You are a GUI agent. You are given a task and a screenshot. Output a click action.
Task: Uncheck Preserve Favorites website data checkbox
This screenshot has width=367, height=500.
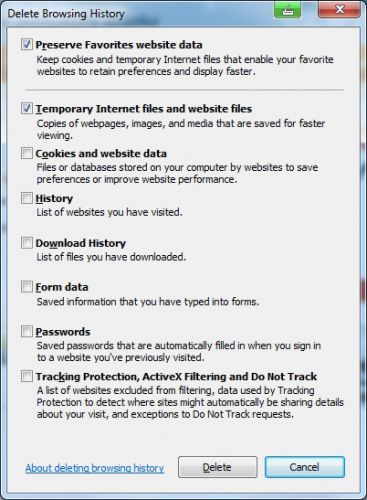27,44
